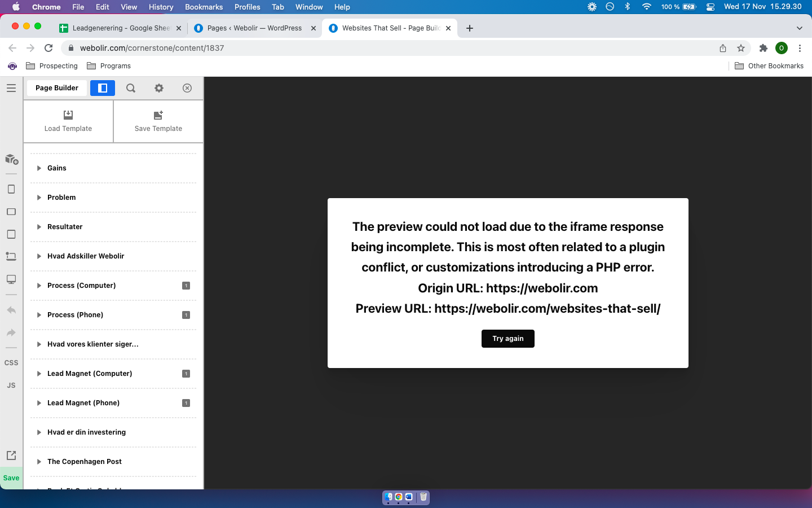Click the circled X exit icon in builder bar
The height and width of the screenshot is (508, 812).
(x=187, y=88)
